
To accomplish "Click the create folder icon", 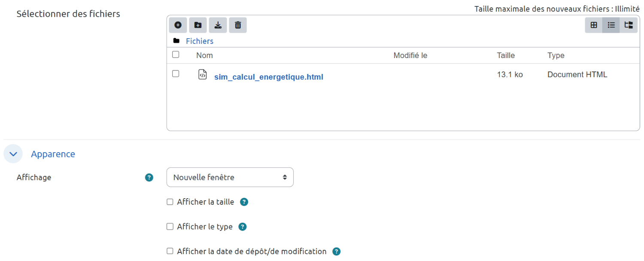I will [x=198, y=25].
